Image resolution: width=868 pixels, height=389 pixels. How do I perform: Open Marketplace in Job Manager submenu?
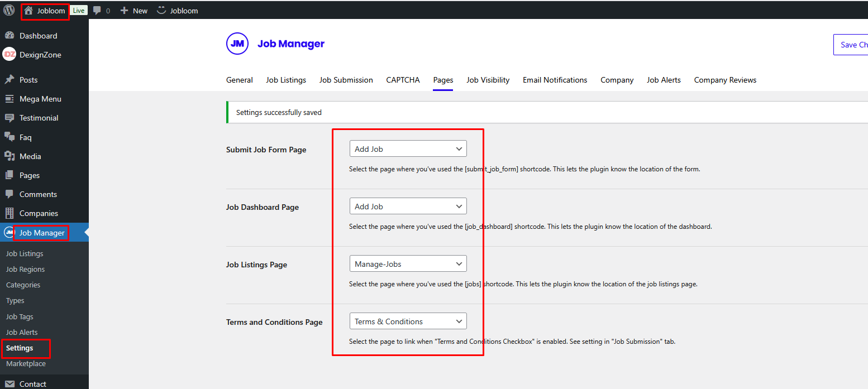click(x=26, y=363)
